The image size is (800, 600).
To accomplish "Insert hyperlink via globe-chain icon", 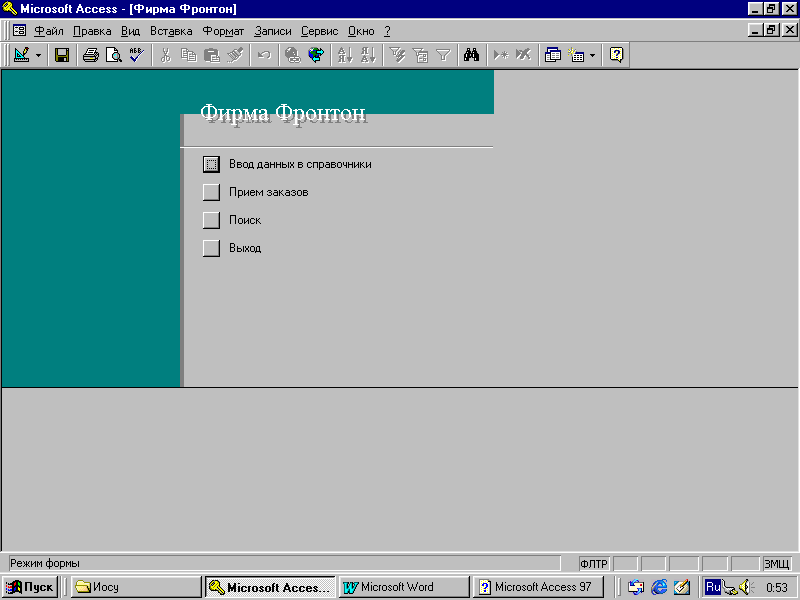I will coord(292,55).
